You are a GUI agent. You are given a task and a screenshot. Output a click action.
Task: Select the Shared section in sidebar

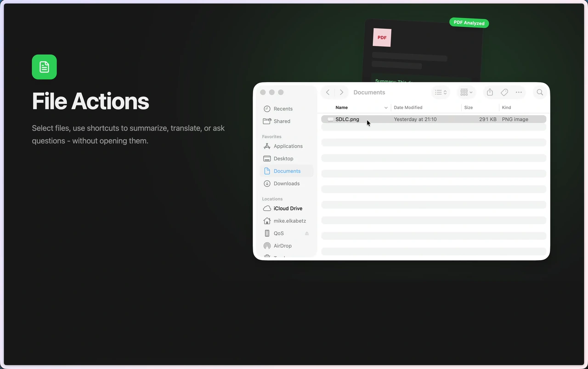click(282, 121)
